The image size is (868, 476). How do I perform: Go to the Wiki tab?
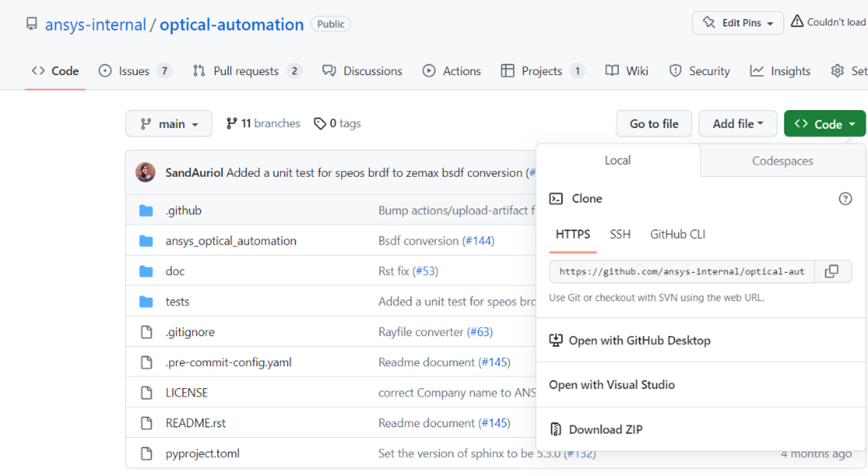pos(627,71)
